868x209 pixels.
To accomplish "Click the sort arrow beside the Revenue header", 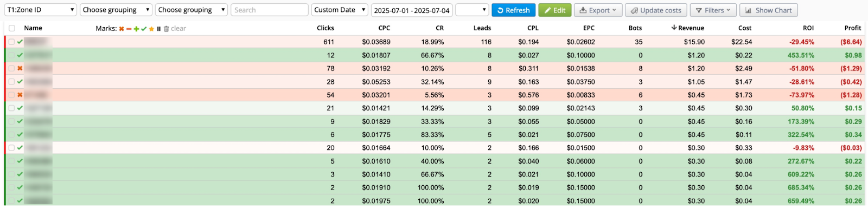I will [674, 28].
